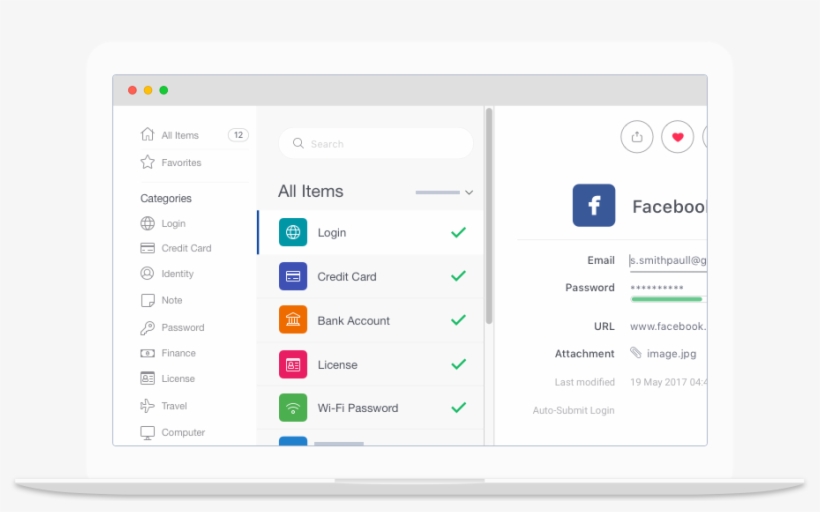Open the Travel category in sidebar
820x512 pixels.
(x=174, y=406)
